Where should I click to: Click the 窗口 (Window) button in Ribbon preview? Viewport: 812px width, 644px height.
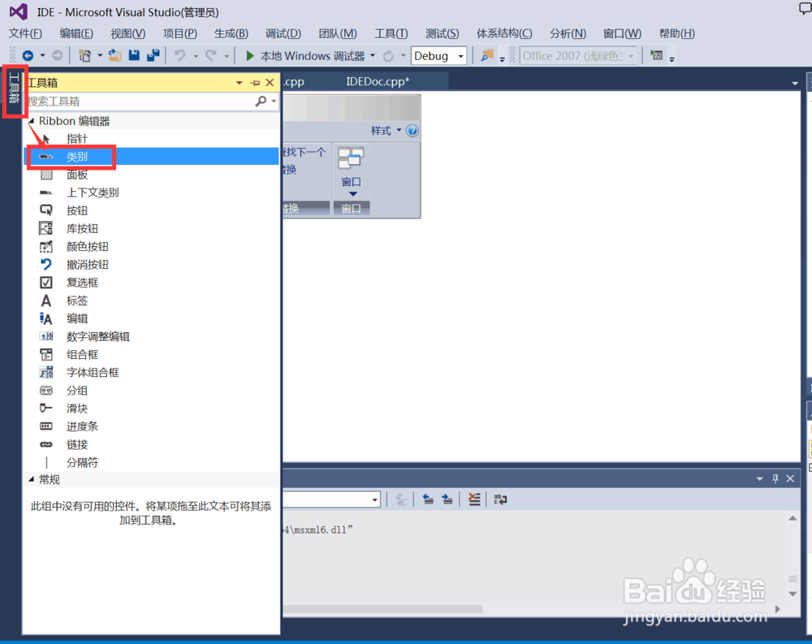351,182
